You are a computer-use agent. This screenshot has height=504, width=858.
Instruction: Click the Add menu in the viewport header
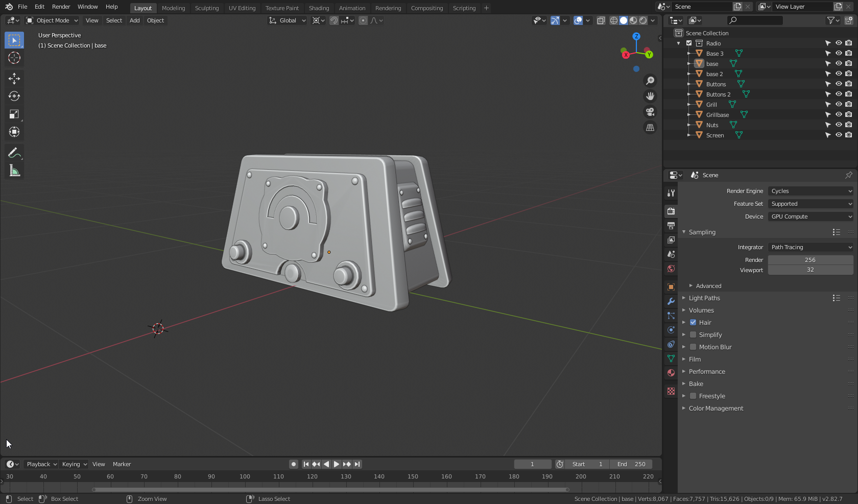134,20
